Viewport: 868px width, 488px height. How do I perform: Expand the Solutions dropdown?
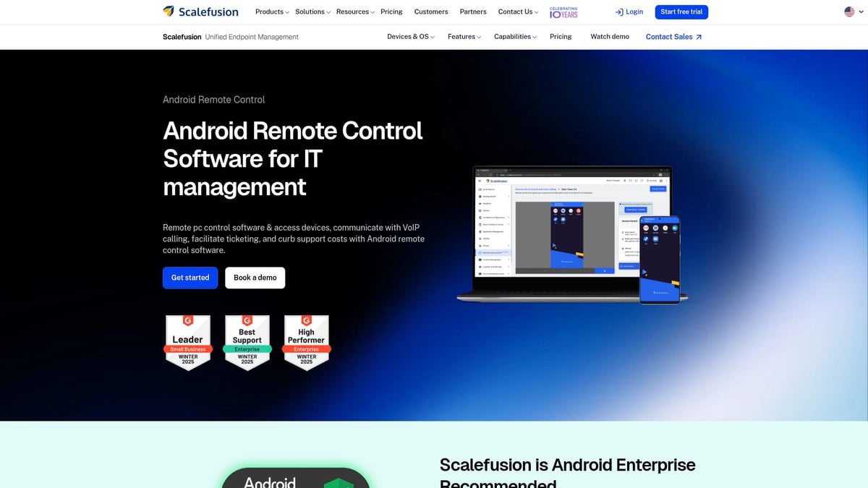pyautogui.click(x=310, y=12)
